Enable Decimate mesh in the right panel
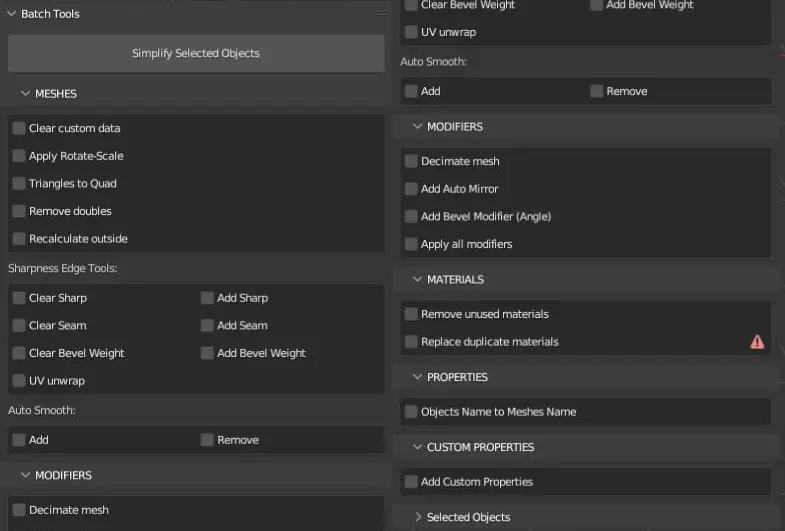This screenshot has width=785, height=531. click(411, 161)
